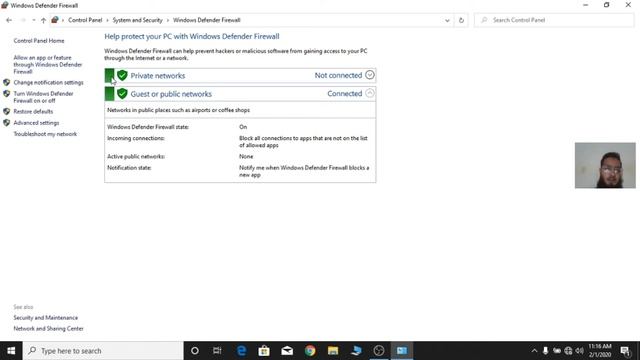Viewport: 640px width, 360px height.
Task: Click green shield beside Guest or public networks
Action: click(122, 94)
